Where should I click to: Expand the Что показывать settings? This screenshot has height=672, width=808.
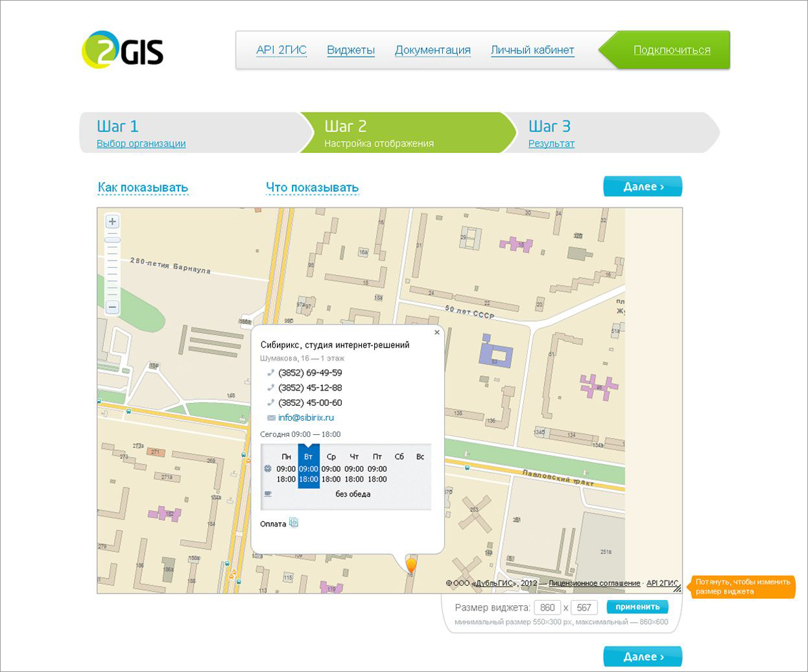tap(312, 187)
